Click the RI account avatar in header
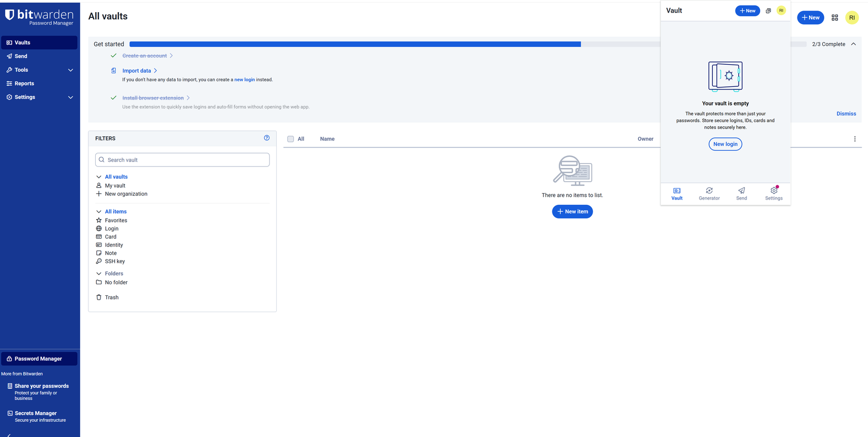 (x=852, y=17)
